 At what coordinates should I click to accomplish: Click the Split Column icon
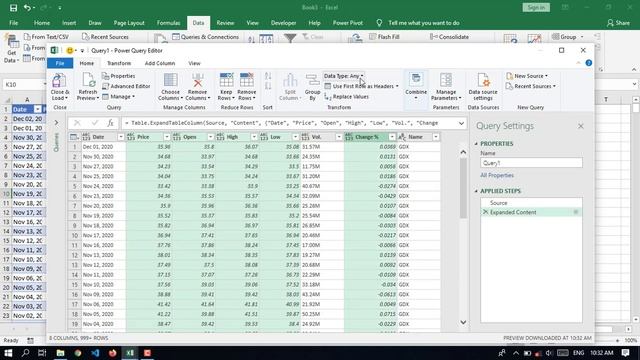pos(290,80)
